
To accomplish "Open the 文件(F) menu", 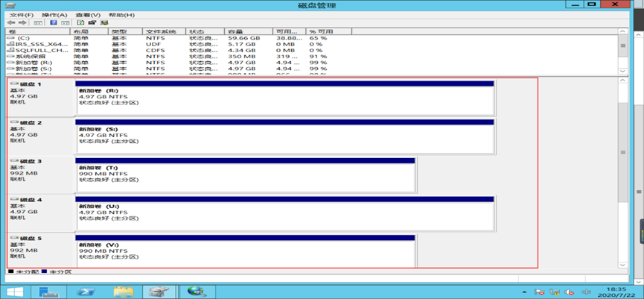I will pos(22,15).
